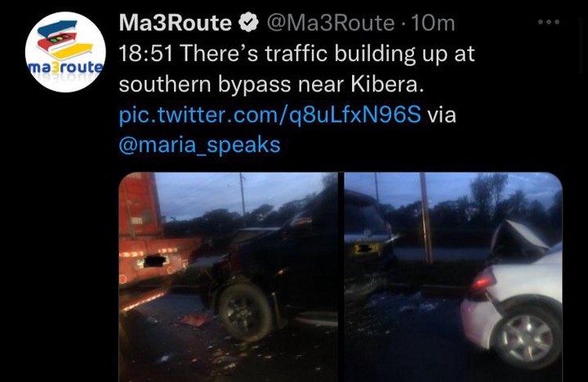Click the tweet text mentioning southern bypass
Image resolution: width=588 pixels, height=382 pixels.
point(297,69)
